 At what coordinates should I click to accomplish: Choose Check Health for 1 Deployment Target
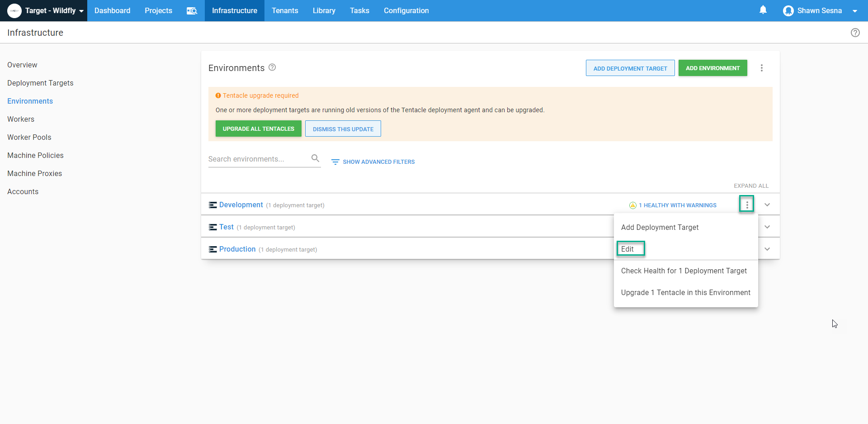coord(684,271)
